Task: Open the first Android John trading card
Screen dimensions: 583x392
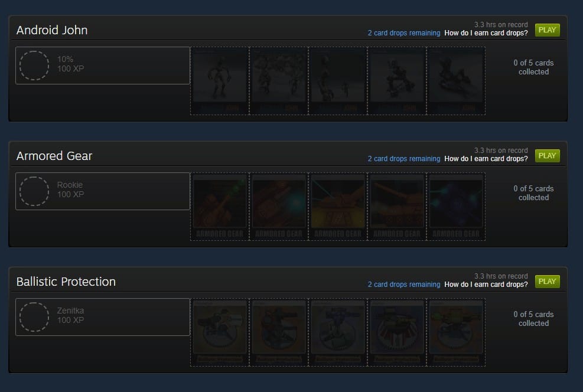Action: 220,81
